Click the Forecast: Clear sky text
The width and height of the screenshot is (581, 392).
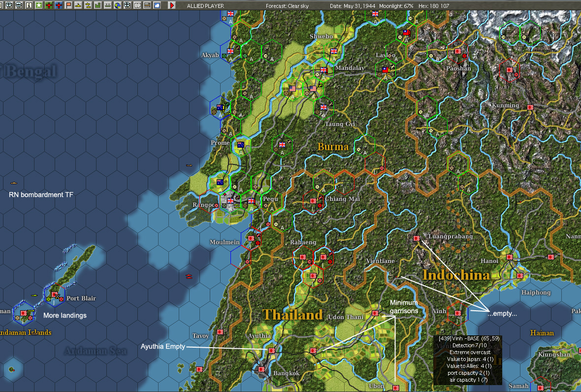tap(287, 6)
